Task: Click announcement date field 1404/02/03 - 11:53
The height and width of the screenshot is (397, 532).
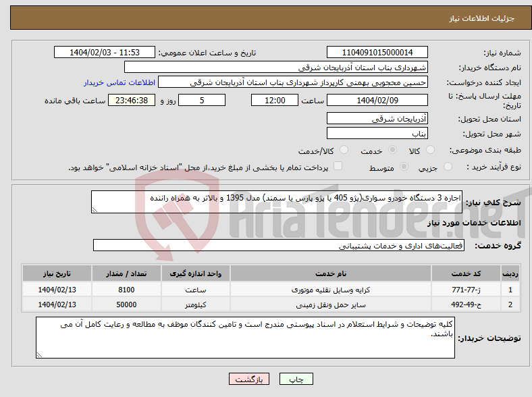Action: pyautogui.click(x=105, y=52)
